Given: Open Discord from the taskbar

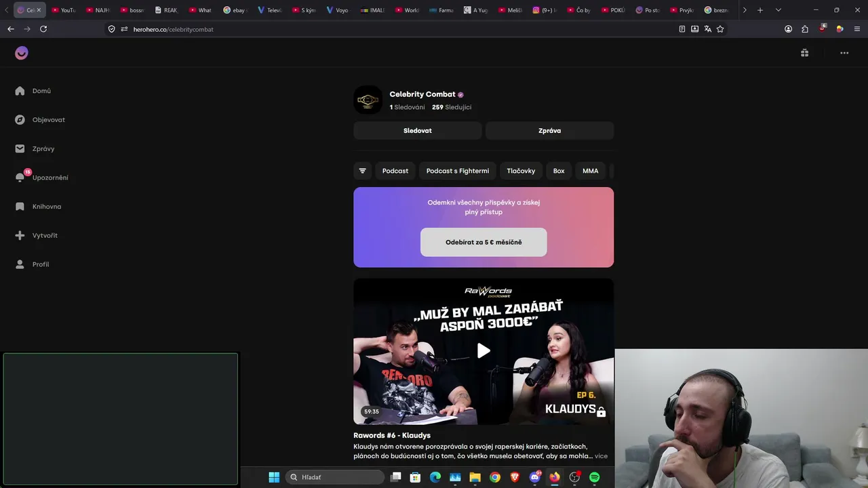Looking at the screenshot, I should (x=535, y=477).
